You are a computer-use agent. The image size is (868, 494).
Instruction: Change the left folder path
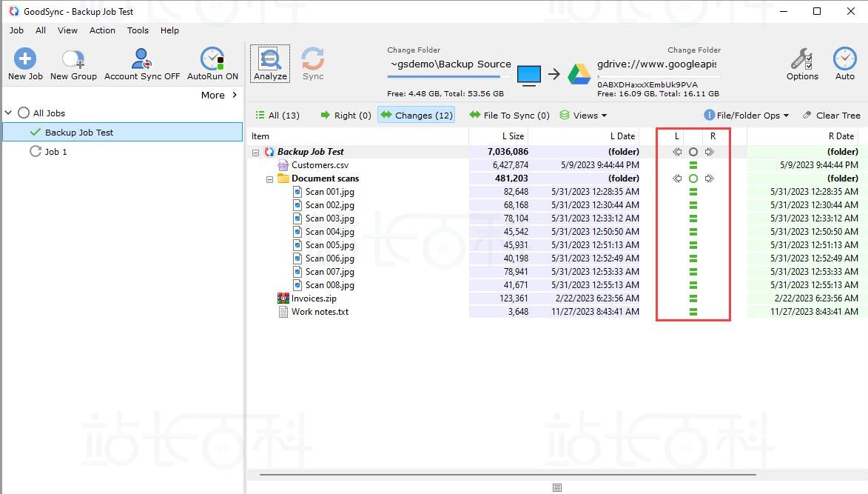450,64
